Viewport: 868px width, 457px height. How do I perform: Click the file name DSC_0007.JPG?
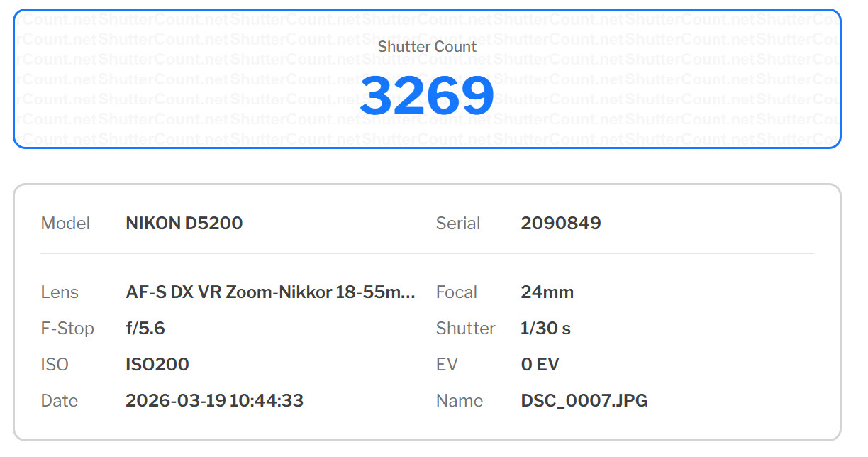(584, 401)
